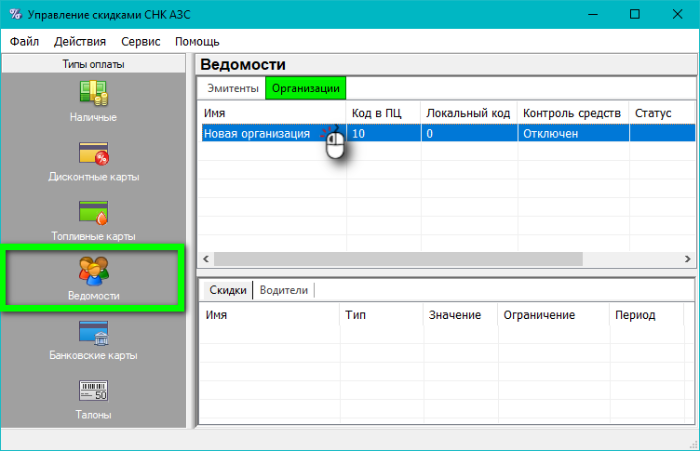Select the Дисконтные карты icon
This screenshot has height=451, width=700.
(94, 153)
